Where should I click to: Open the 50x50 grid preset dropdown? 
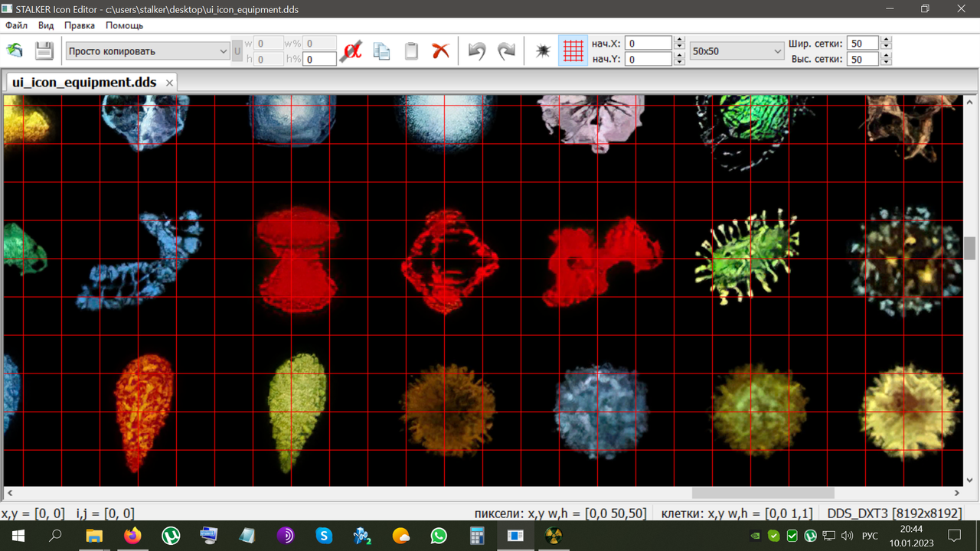737,51
